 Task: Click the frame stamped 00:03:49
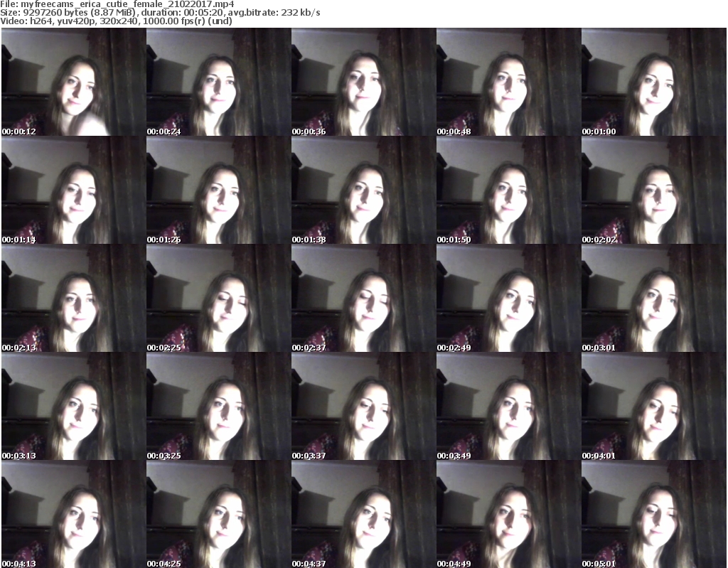508,406
